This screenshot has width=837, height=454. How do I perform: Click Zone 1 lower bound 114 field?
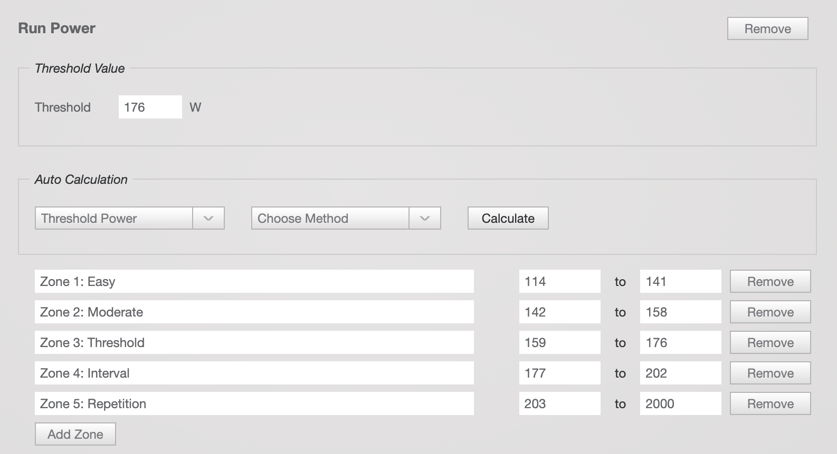[559, 282]
